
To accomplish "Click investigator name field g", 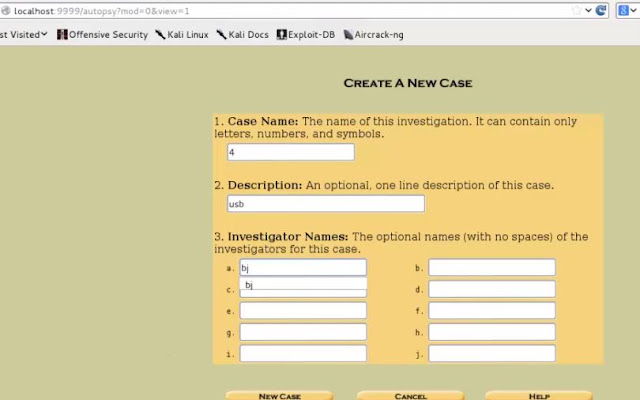I will [303, 332].
